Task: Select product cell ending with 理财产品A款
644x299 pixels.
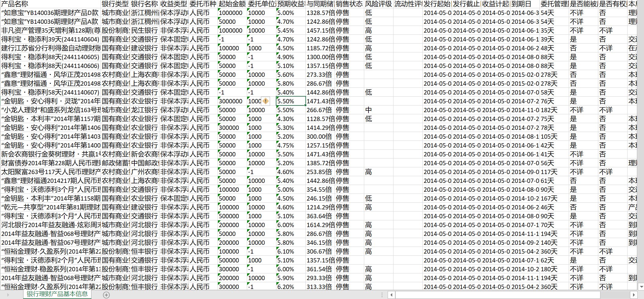Action: point(51,22)
